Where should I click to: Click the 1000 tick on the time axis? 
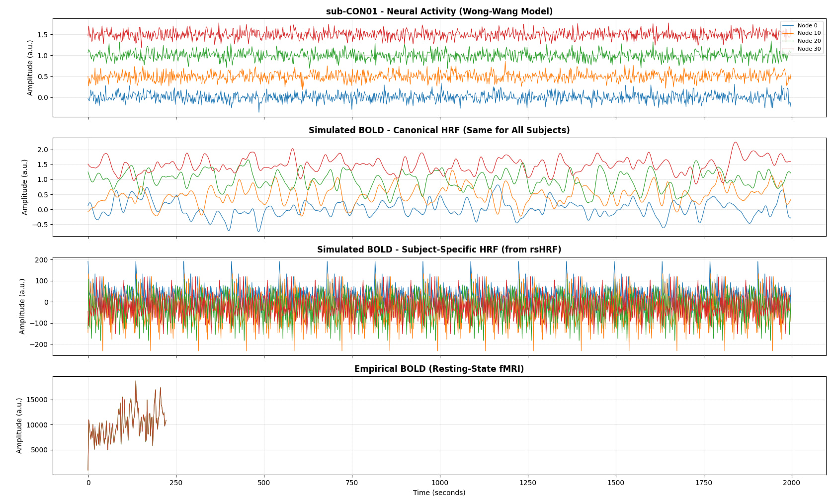(x=439, y=483)
